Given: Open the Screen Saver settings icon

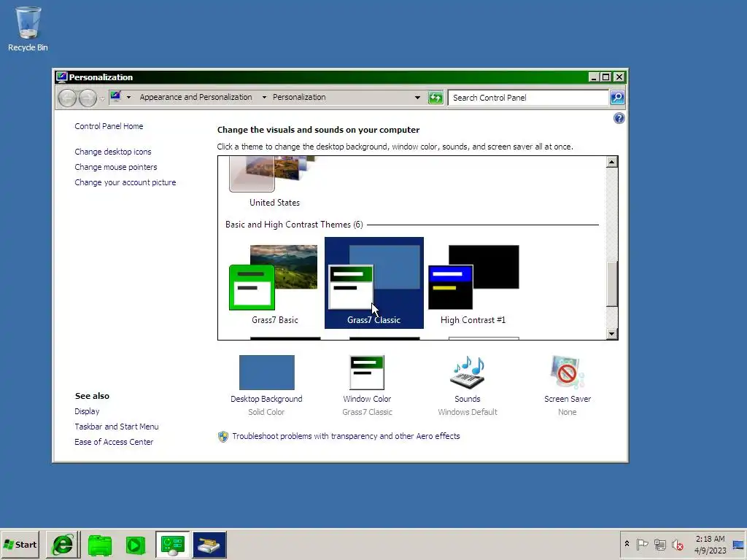Looking at the screenshot, I should [567, 373].
